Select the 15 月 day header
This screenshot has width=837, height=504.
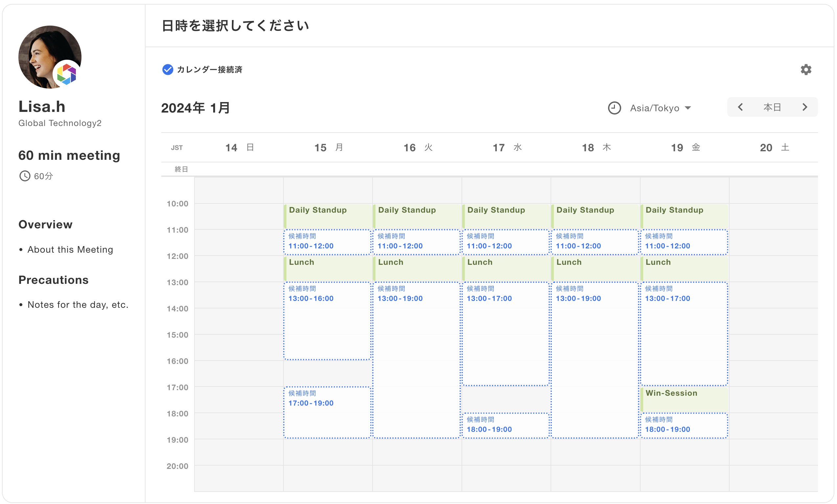click(328, 147)
